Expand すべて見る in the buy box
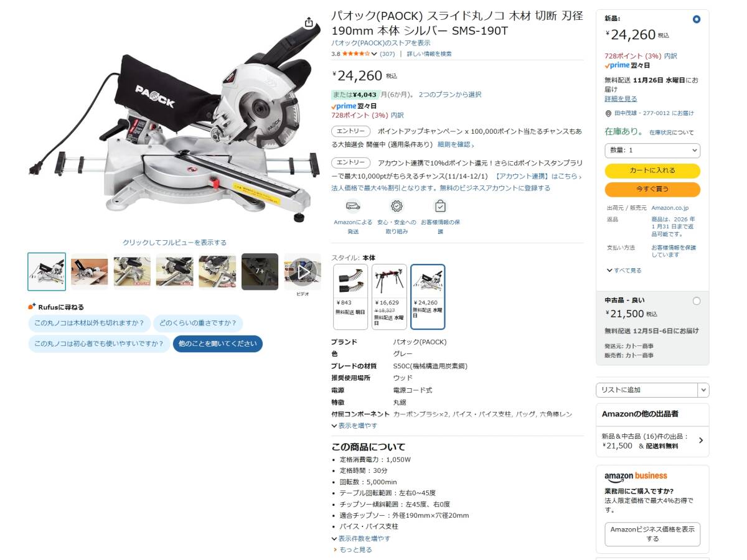 624,271
